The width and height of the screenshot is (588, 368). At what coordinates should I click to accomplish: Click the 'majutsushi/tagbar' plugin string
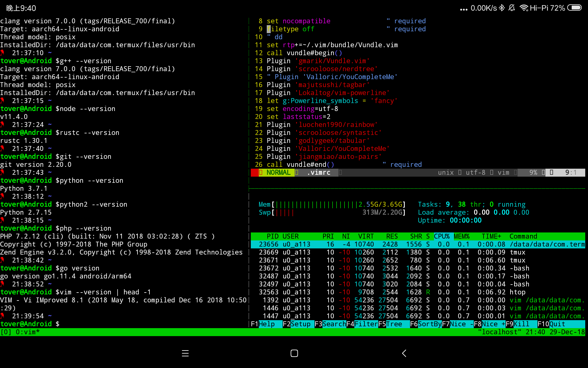(x=332, y=85)
